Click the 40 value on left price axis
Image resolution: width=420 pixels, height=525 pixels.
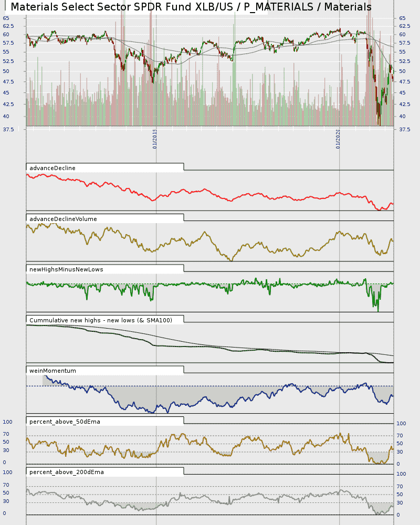(x=6, y=117)
